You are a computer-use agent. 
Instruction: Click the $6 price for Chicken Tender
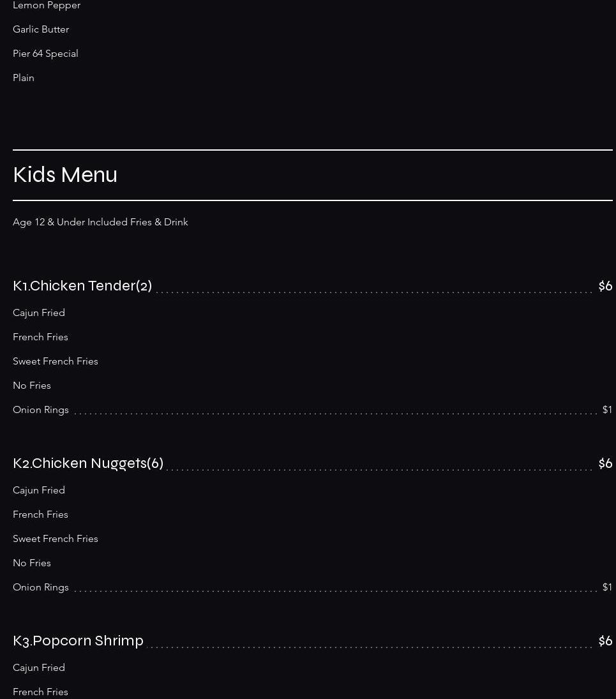tap(605, 286)
